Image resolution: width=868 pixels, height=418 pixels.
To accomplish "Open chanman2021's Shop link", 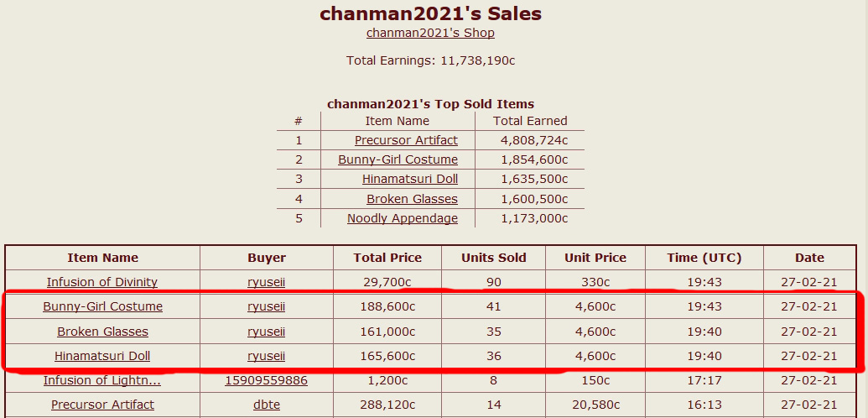I will tap(430, 33).
